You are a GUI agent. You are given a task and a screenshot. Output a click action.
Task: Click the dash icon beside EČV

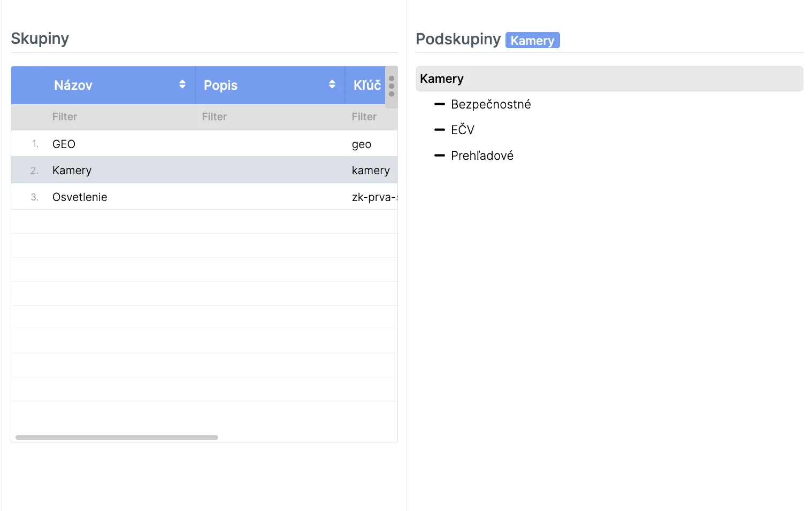(440, 130)
